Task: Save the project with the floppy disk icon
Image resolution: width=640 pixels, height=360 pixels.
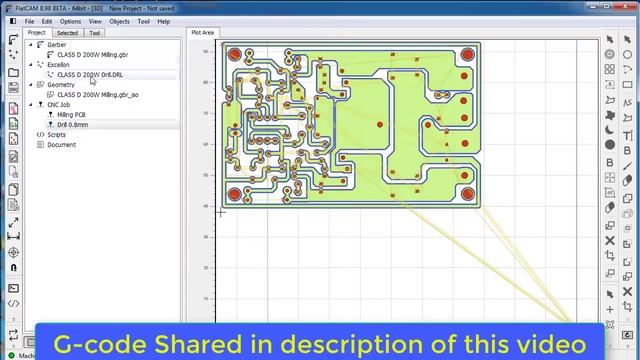Action: click(13, 87)
